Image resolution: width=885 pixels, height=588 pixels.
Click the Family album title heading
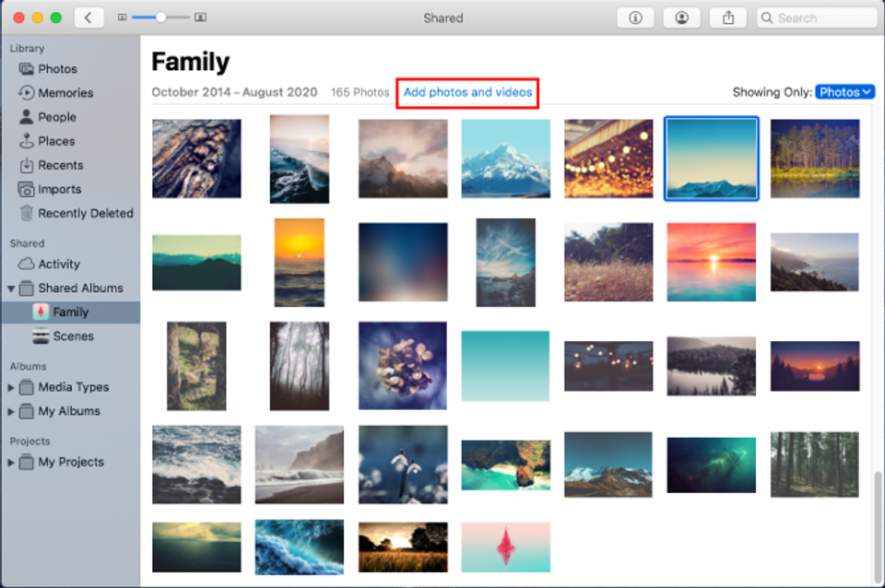point(190,61)
